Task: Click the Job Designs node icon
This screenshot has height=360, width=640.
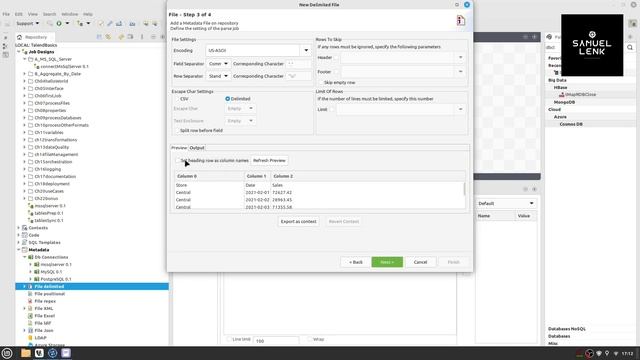Action: pyautogui.click(x=24, y=52)
